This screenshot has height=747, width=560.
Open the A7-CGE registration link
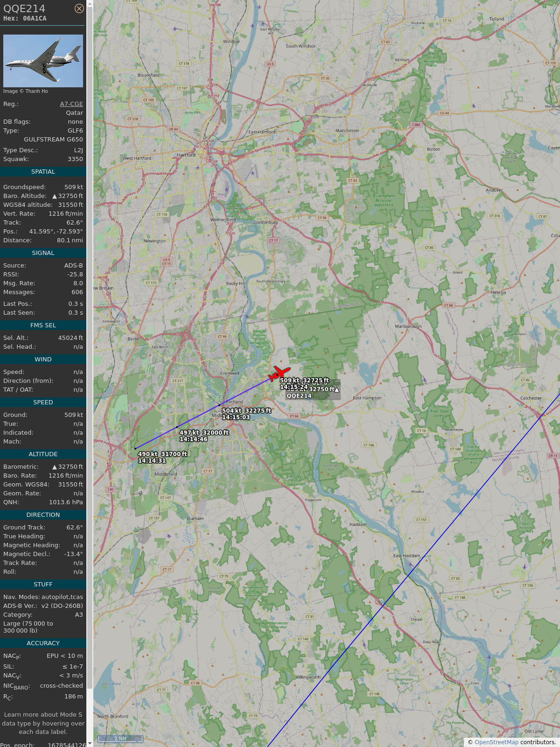[71, 104]
